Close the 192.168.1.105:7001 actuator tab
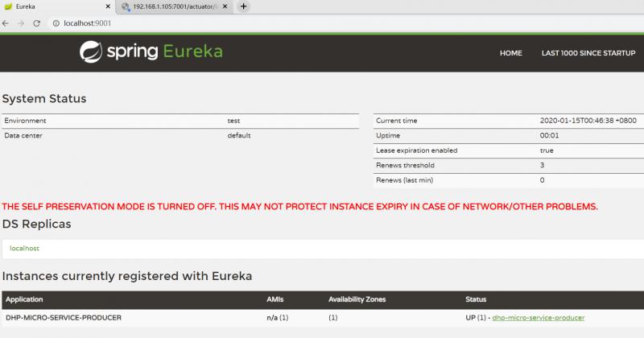644x338 pixels. (225, 6)
